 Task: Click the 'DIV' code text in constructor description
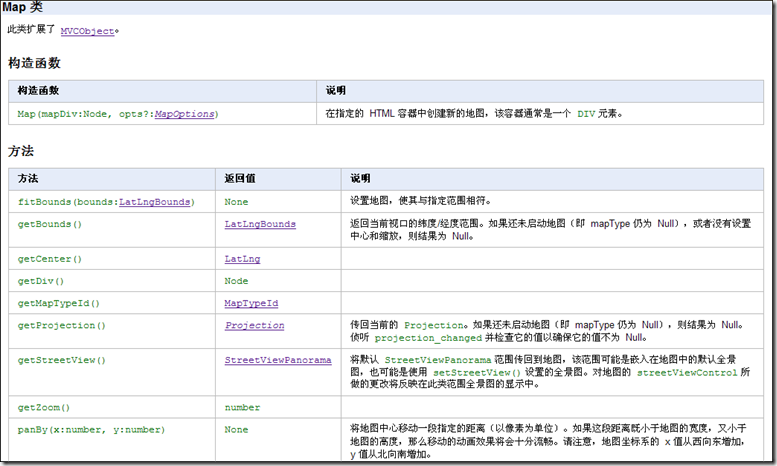coord(586,114)
